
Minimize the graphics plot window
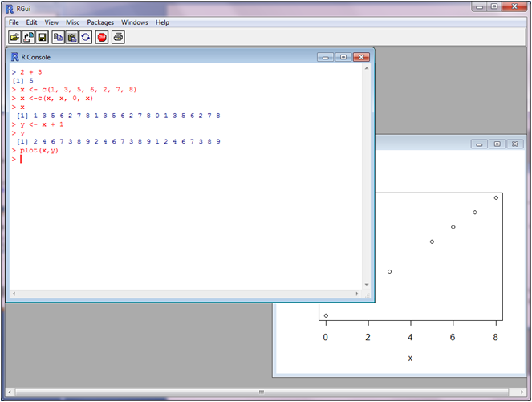(479, 144)
